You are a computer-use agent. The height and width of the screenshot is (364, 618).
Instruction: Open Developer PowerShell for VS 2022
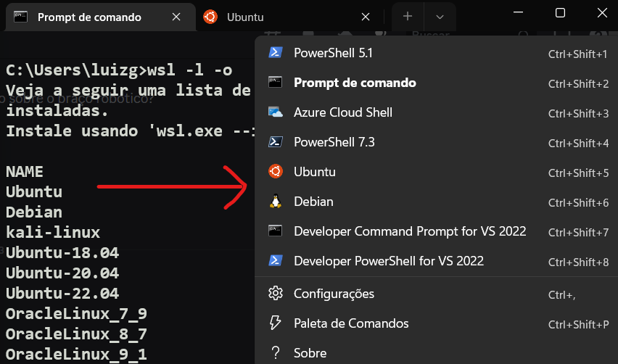[x=437, y=261]
